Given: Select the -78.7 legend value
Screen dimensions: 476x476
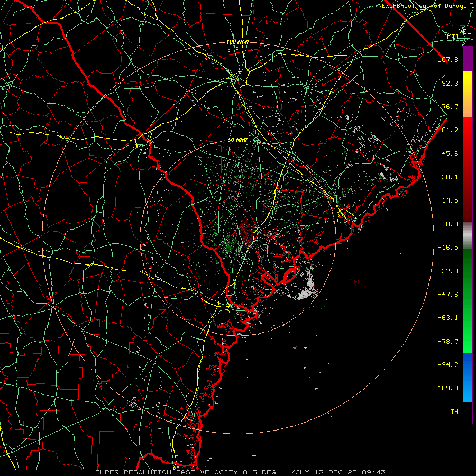Looking at the screenshot, I should 448,342.
